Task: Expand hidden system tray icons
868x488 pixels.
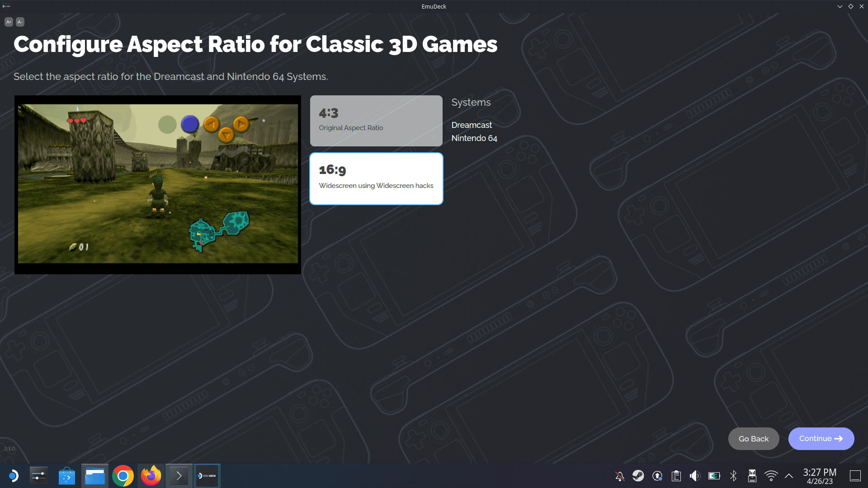Action: click(x=789, y=476)
